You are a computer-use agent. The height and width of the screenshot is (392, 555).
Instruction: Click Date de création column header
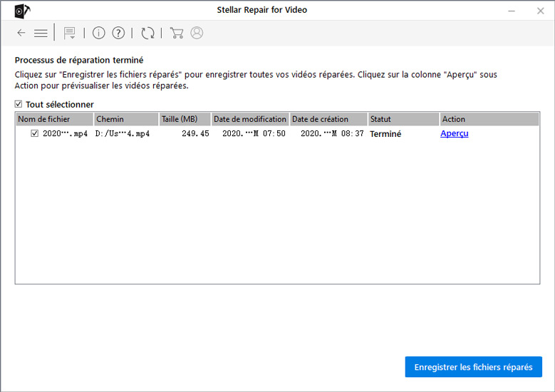pos(328,119)
